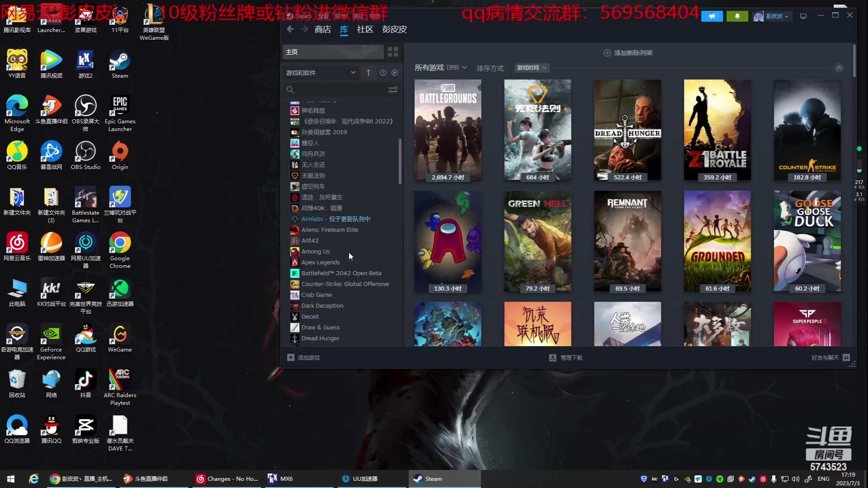Open the collections grid view icon
Screen dimensions: 868x488
coord(393,52)
